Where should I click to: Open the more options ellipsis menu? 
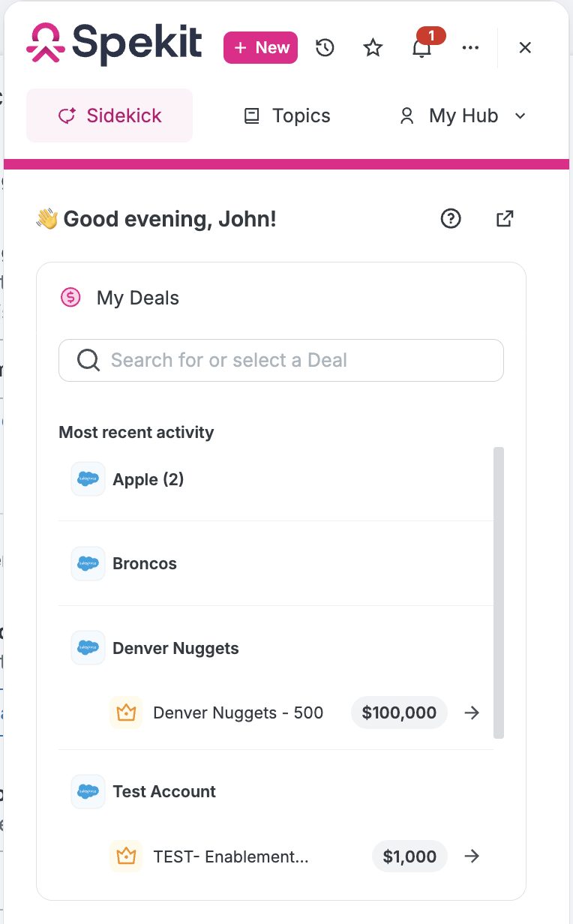click(x=470, y=48)
